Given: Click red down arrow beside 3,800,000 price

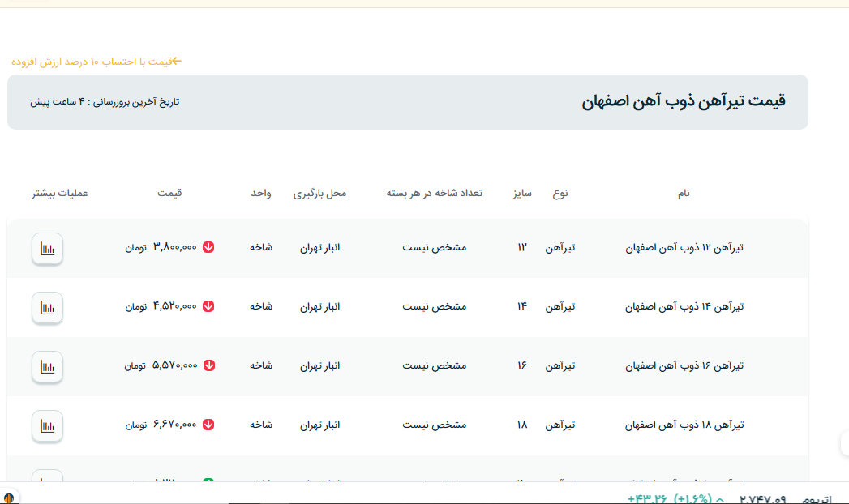Looking at the screenshot, I should pyautogui.click(x=208, y=247).
